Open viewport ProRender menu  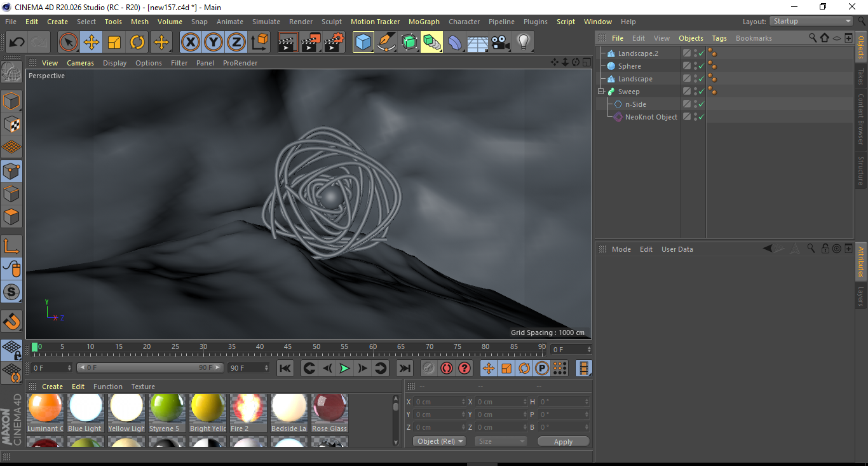pos(240,63)
